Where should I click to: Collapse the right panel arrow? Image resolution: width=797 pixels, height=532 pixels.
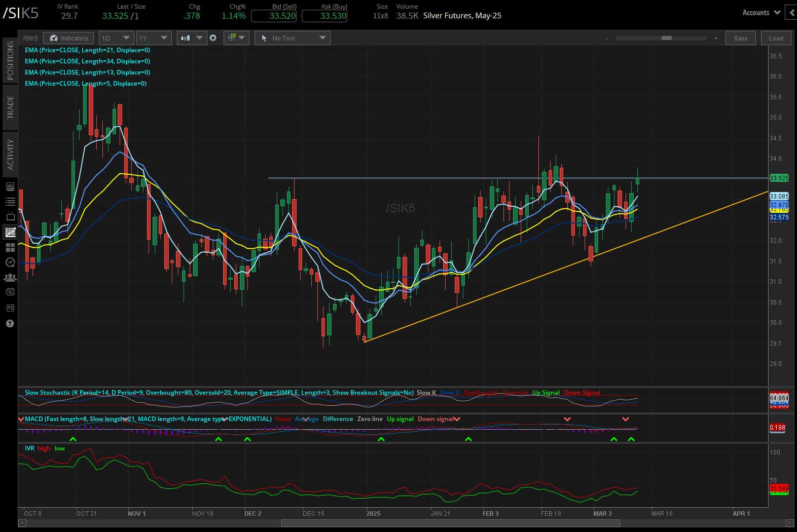pyautogui.click(x=791, y=13)
